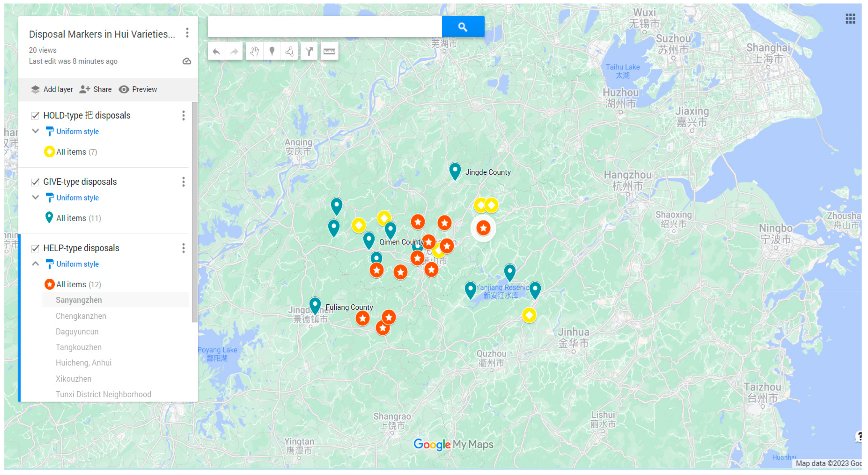Expand the HOLD-type layer items chevron
This screenshot has height=475, width=868.
tap(35, 131)
